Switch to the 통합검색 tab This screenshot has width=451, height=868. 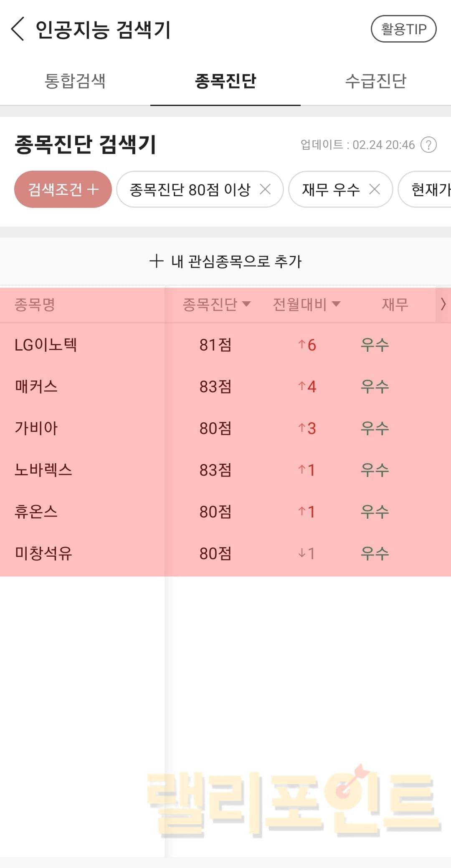(75, 81)
